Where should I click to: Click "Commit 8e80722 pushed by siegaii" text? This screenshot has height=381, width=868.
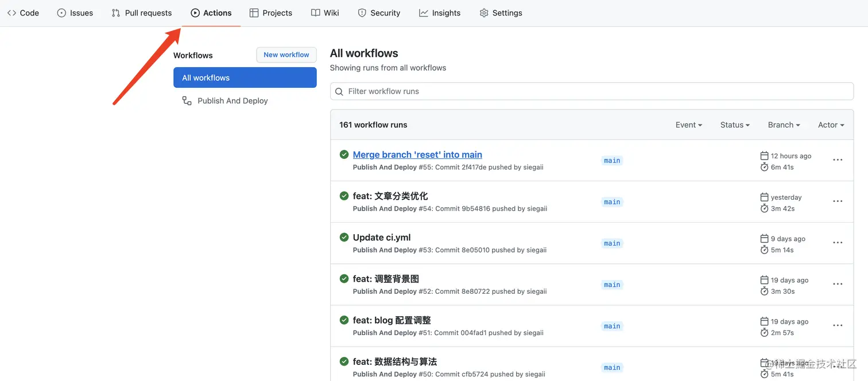tap(491, 291)
